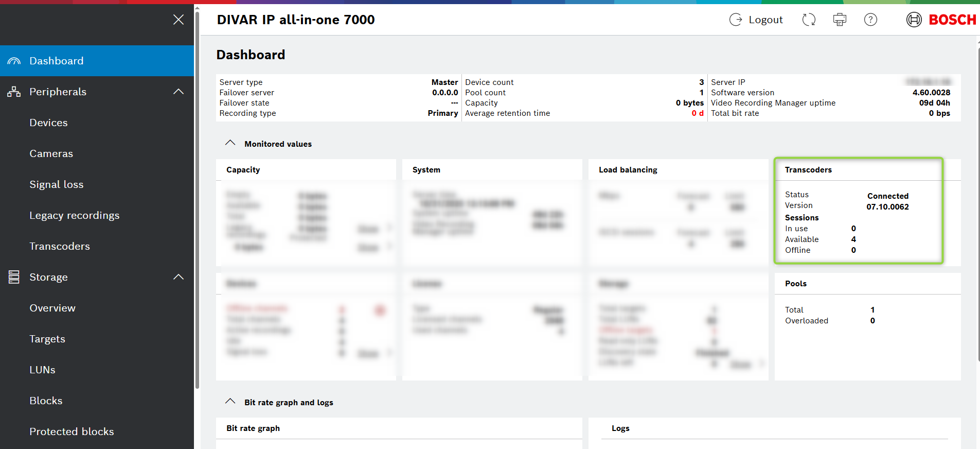
Task: Click the refresh icon in the header
Action: click(x=809, y=20)
